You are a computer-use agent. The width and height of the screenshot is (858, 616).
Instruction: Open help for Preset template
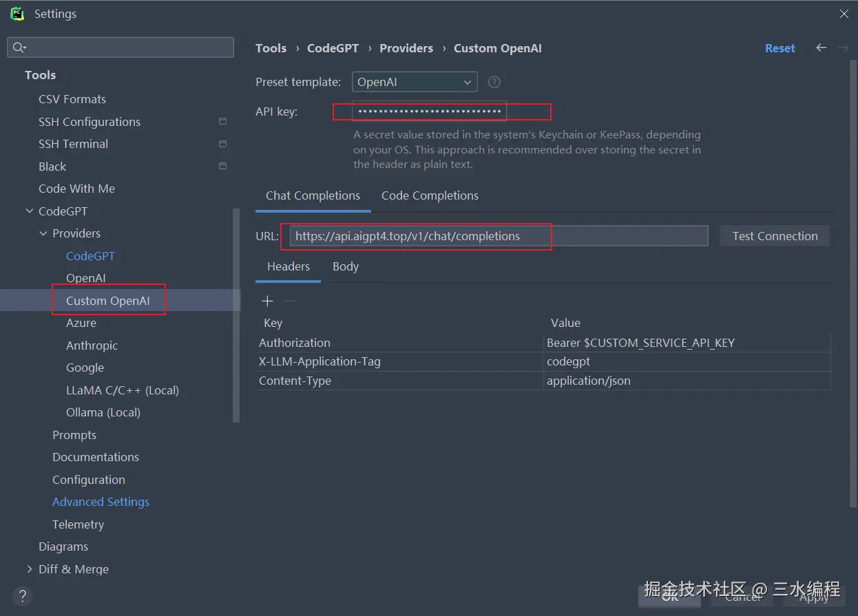[x=494, y=82]
